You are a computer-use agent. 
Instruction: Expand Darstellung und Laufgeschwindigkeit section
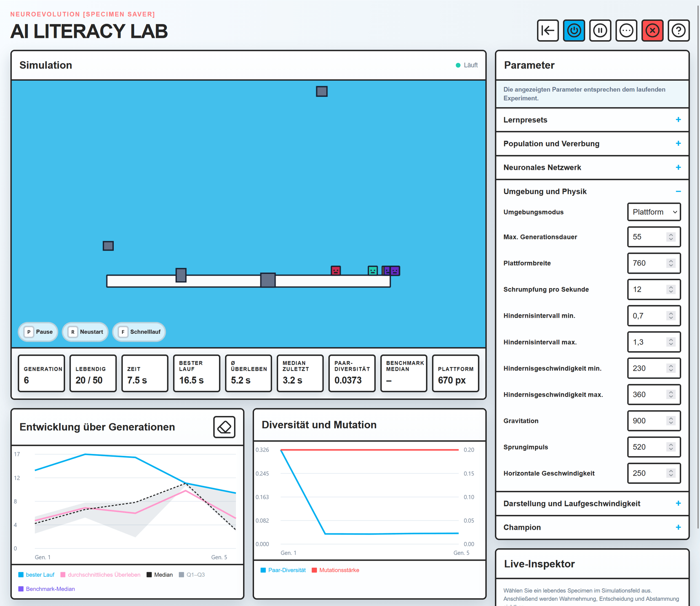click(x=592, y=504)
